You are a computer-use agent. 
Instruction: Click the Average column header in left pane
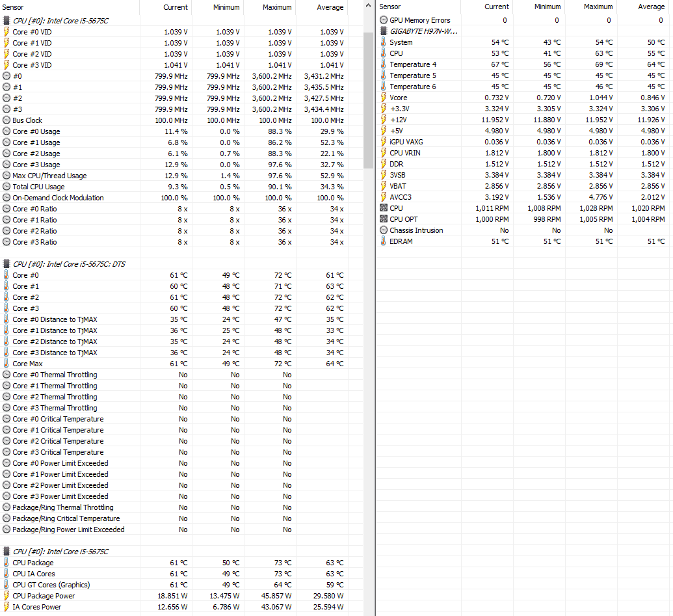tap(321, 7)
